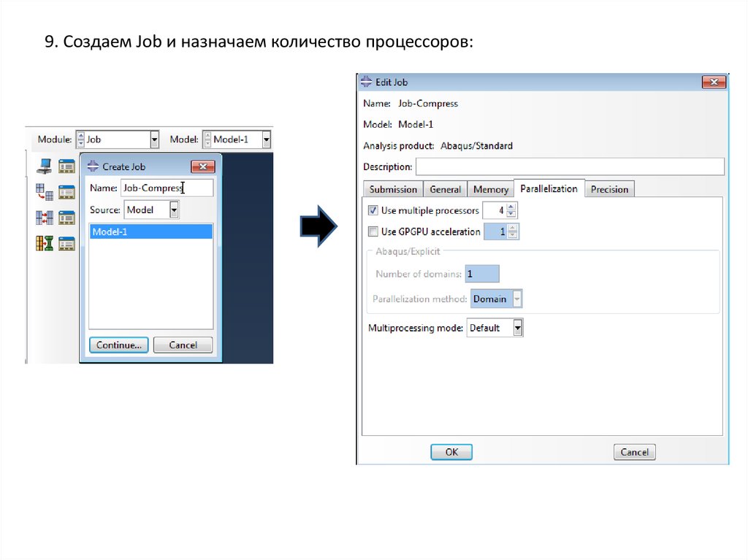
Task: Open the Optimization Process Manager icon
Action: click(x=66, y=244)
